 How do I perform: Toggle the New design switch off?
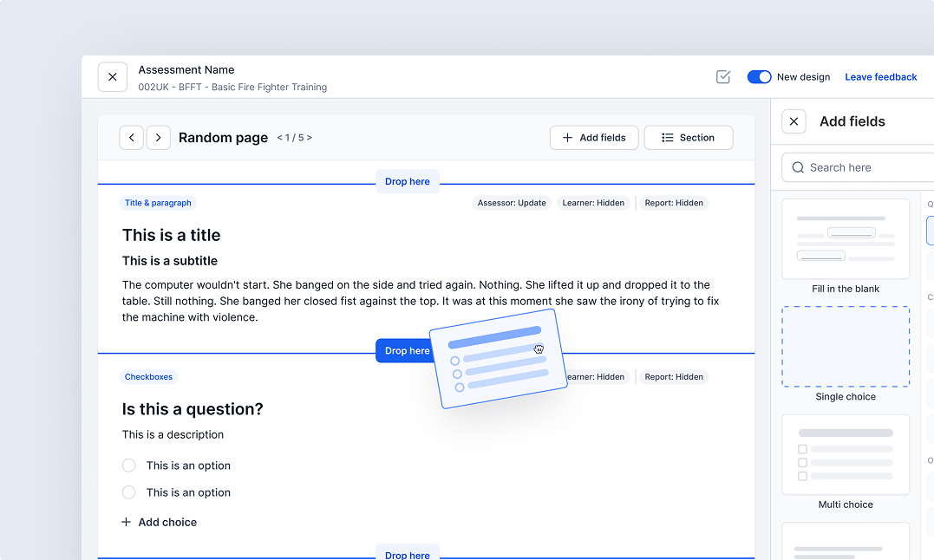pos(759,77)
